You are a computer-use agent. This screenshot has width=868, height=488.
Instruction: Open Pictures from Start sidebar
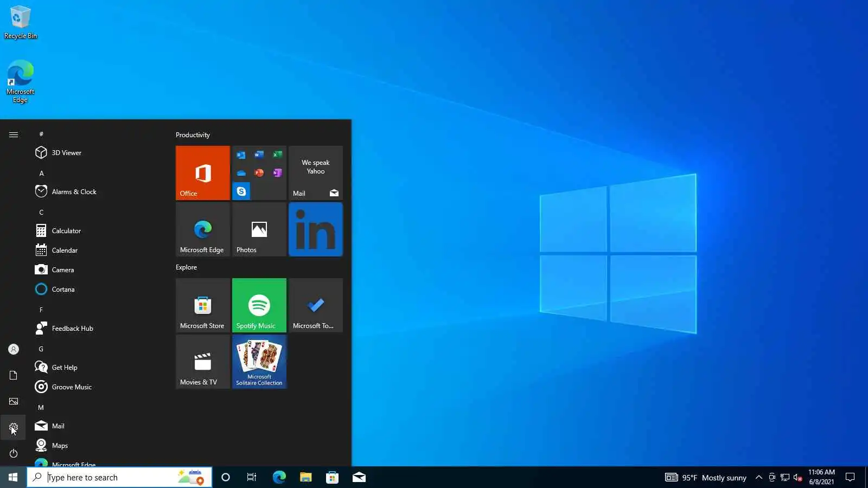click(14, 401)
